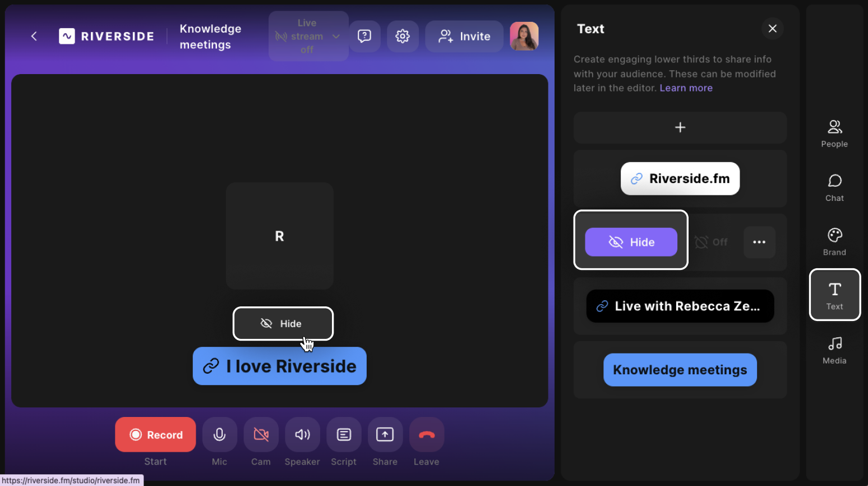Follow the Learn more link
This screenshot has height=486, width=868.
(x=686, y=88)
